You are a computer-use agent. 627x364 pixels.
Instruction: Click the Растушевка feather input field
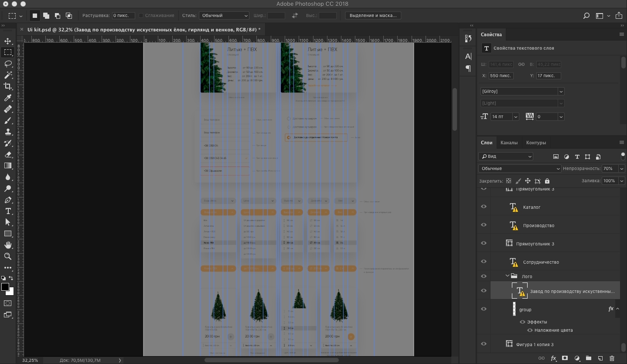(x=123, y=16)
